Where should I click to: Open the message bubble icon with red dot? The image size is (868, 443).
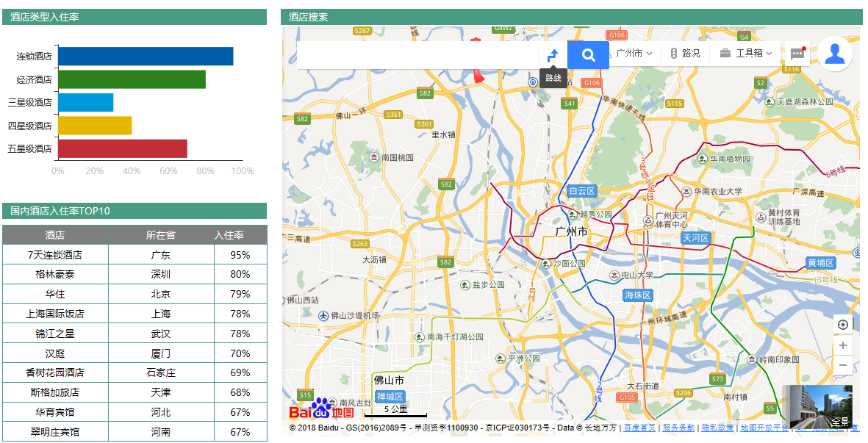click(x=797, y=54)
